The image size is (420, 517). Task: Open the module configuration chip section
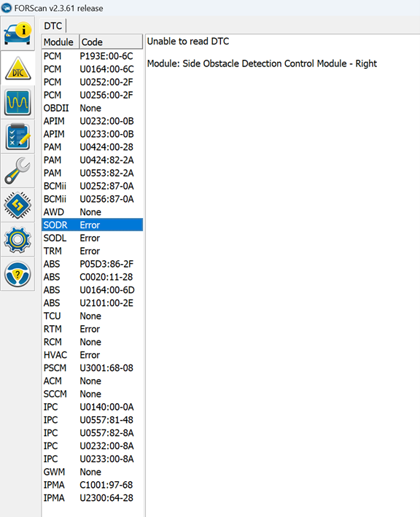click(x=17, y=206)
